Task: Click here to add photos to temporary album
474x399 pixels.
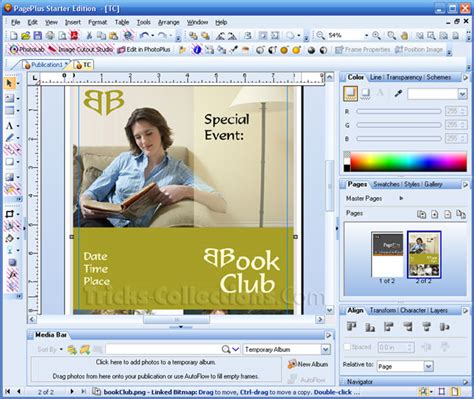Action: tap(156, 362)
